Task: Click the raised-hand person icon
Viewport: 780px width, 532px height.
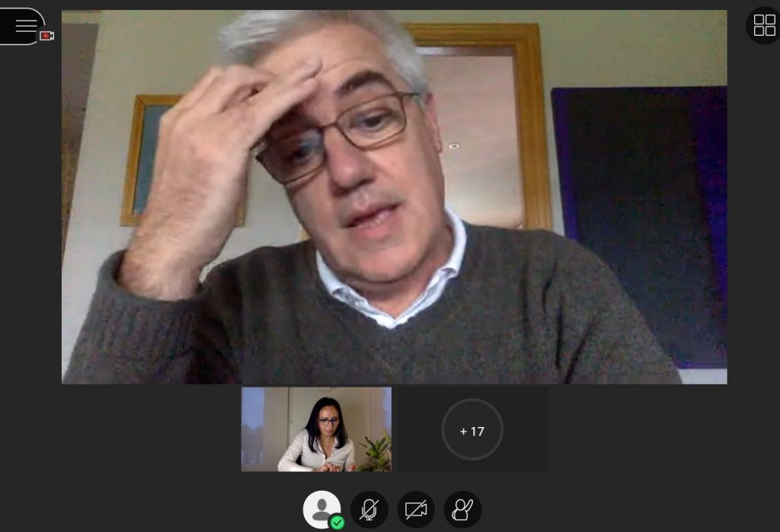Action: [462, 510]
